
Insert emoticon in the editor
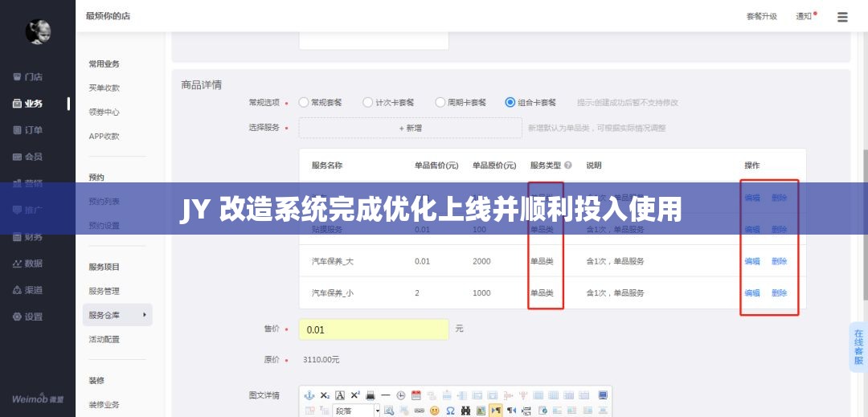[x=434, y=411]
